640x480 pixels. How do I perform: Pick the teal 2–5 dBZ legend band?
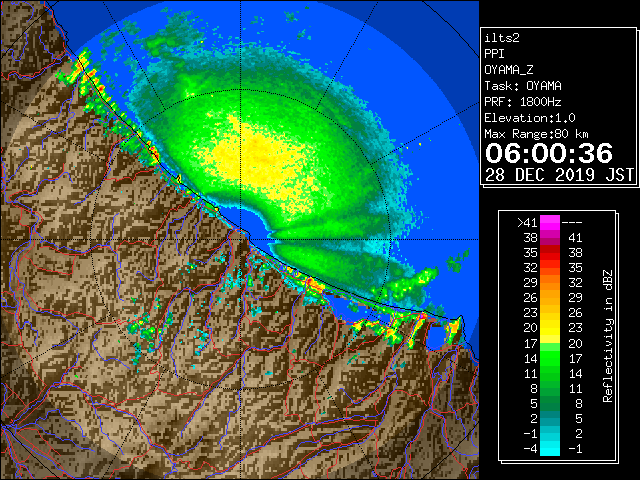[x=550, y=418]
